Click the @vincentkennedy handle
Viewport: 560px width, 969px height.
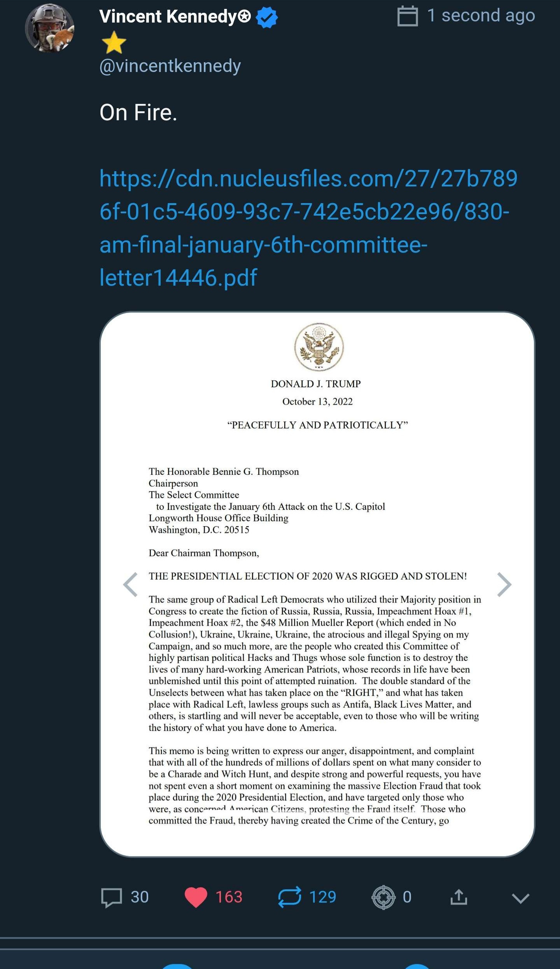pyautogui.click(x=170, y=66)
